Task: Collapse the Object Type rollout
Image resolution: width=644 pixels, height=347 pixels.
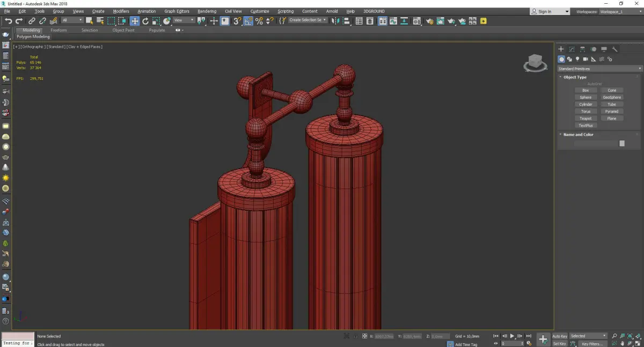Action: click(575, 77)
